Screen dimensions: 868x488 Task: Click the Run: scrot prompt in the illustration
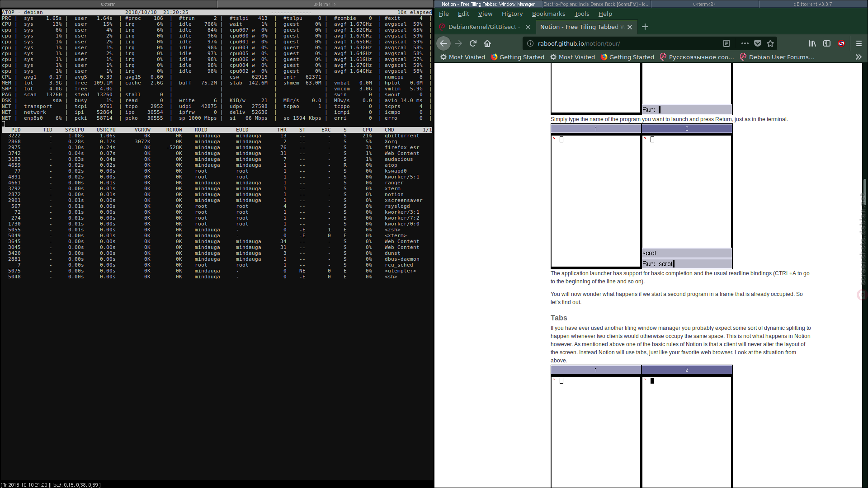click(x=687, y=264)
